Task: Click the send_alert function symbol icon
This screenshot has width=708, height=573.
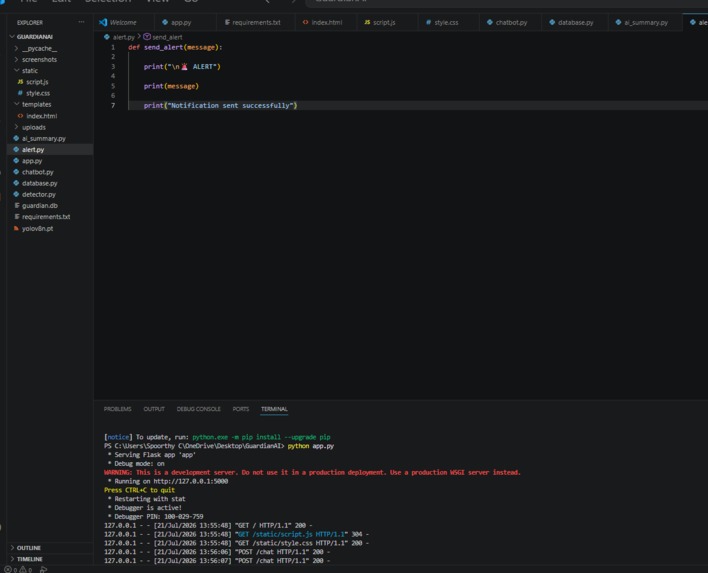Action: [x=147, y=37]
